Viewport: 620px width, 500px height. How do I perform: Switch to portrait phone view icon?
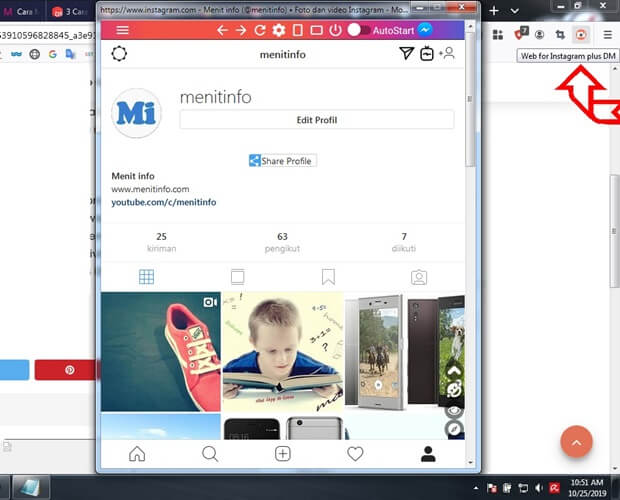(x=298, y=30)
